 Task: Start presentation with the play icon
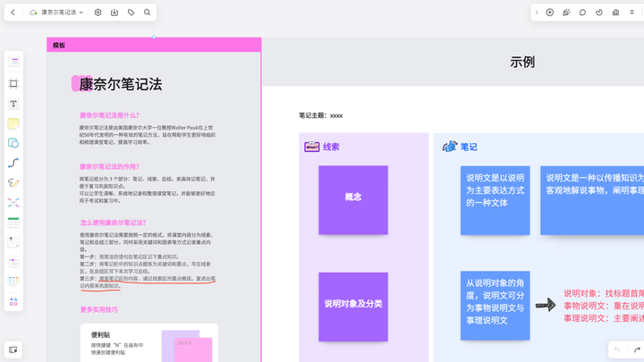(x=549, y=13)
